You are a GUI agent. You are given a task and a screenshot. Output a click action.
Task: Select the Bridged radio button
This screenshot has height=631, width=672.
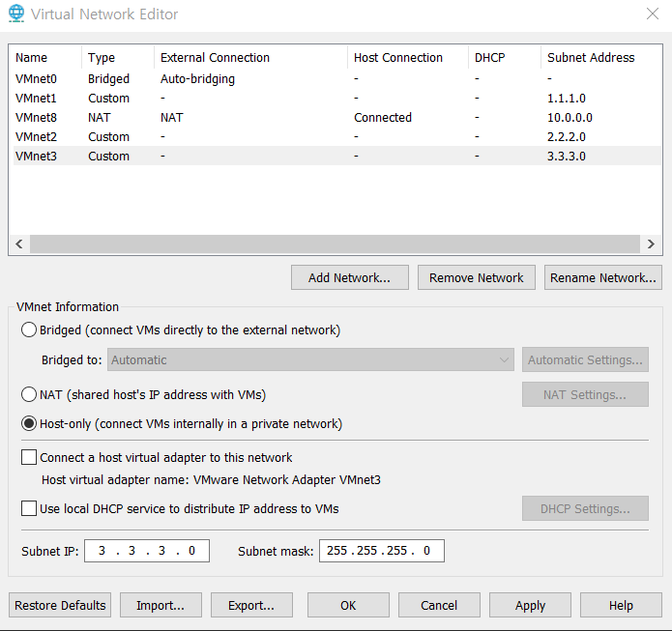click(29, 330)
